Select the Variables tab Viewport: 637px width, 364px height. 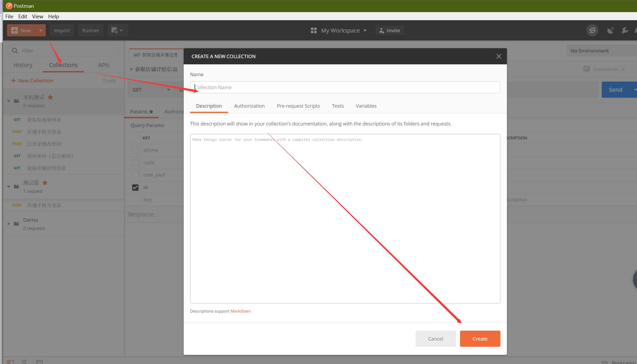tap(366, 106)
